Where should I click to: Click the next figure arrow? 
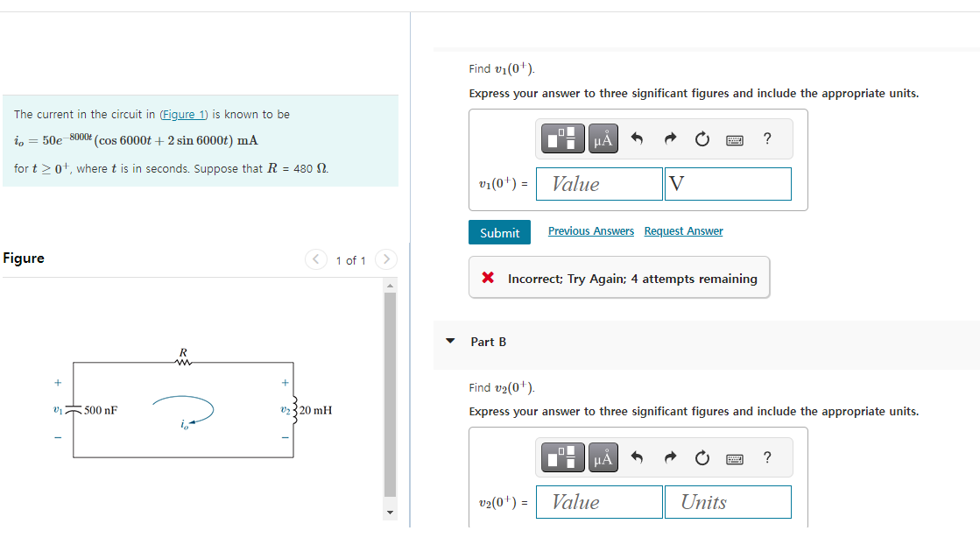click(x=386, y=259)
